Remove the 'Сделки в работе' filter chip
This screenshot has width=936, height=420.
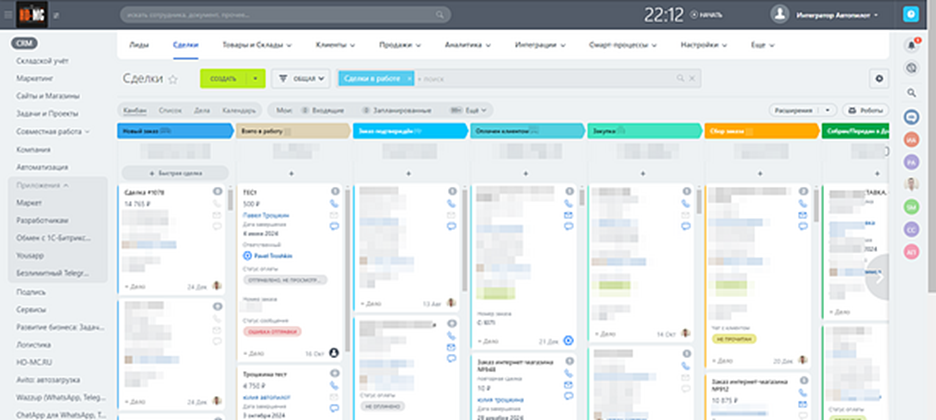(x=408, y=78)
